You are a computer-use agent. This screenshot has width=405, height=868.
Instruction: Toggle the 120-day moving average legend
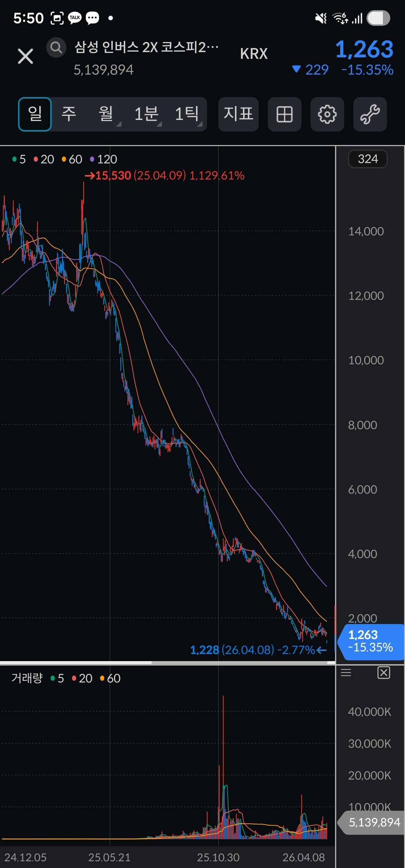pyautogui.click(x=103, y=159)
